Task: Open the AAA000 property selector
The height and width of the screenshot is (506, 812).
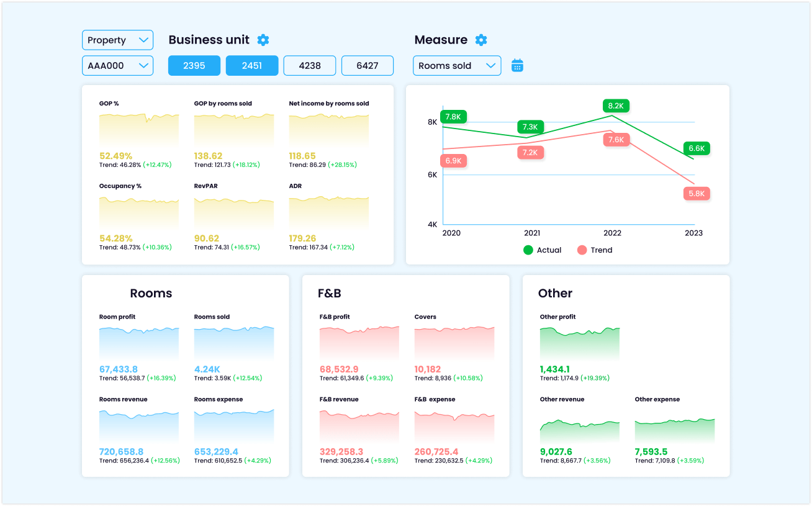Action: pyautogui.click(x=117, y=66)
